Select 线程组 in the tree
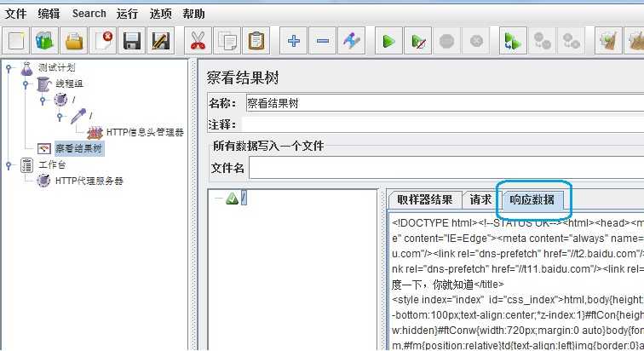644x351 pixels. (69, 83)
